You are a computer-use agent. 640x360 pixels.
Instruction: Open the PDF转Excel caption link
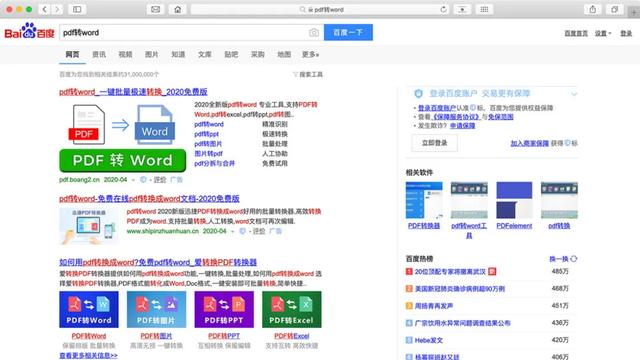click(x=291, y=336)
